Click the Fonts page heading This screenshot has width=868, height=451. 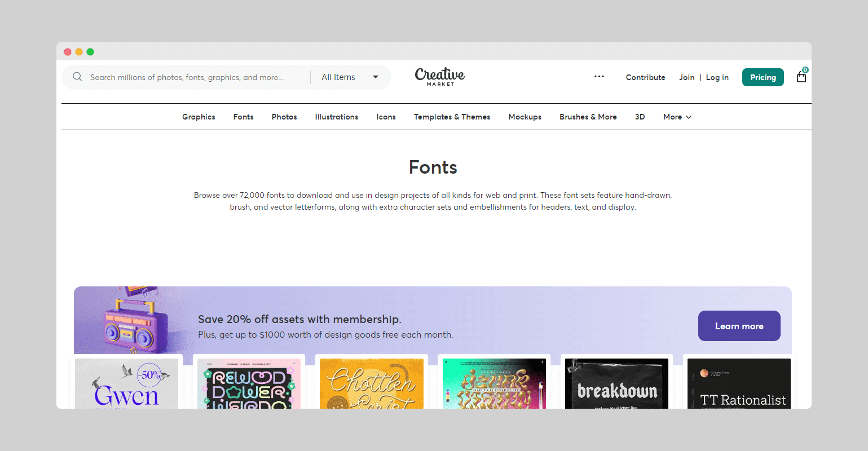433,167
